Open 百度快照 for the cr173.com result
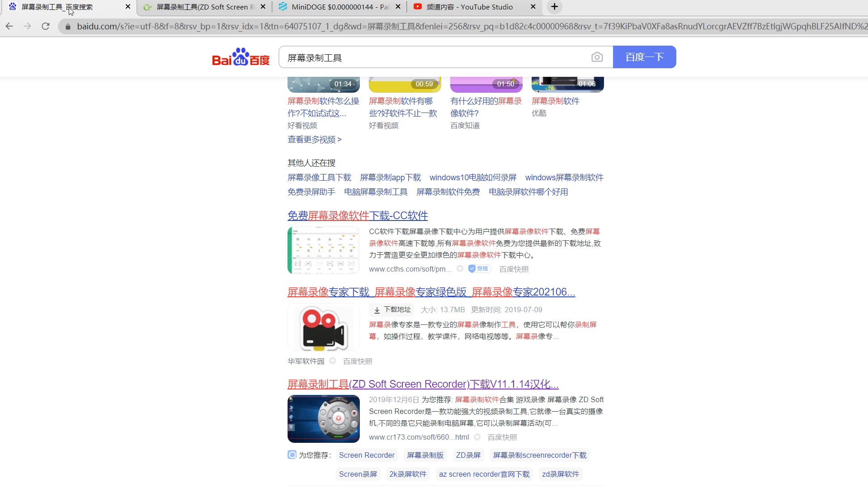The width and height of the screenshot is (868, 488). click(502, 437)
